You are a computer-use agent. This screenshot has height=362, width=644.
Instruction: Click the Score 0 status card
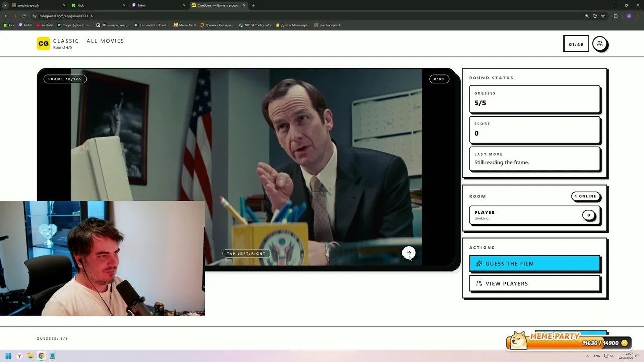tap(534, 130)
